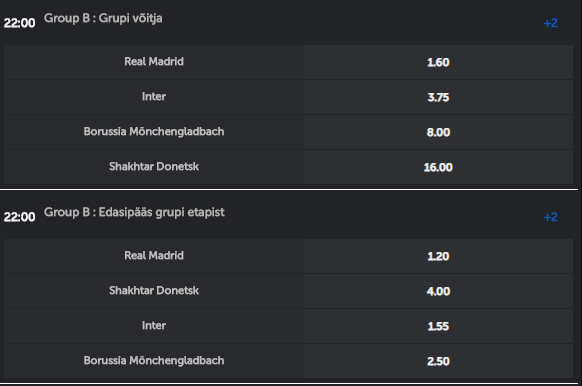The image size is (582, 386).
Task: Expand +2 more markets for Grupi võitja
Action: [x=550, y=23]
